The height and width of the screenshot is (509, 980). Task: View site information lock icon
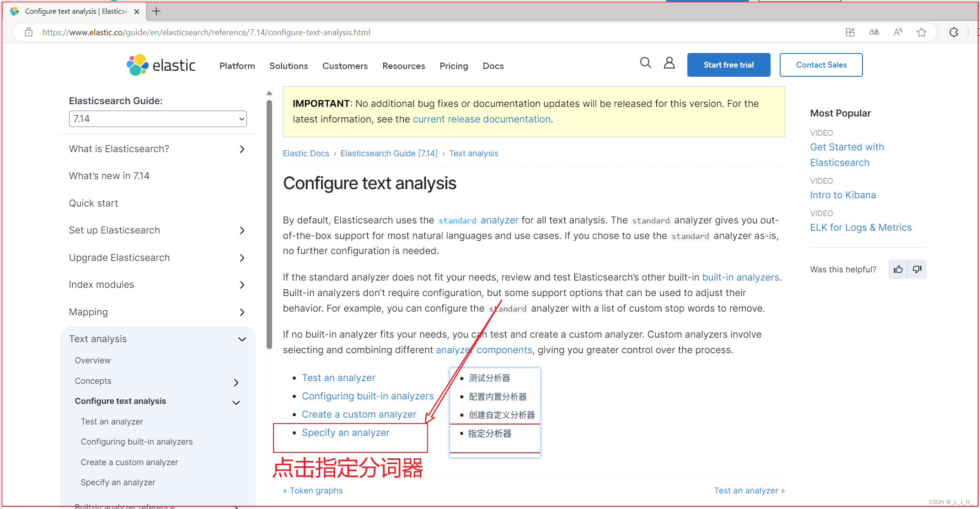pyautogui.click(x=29, y=32)
